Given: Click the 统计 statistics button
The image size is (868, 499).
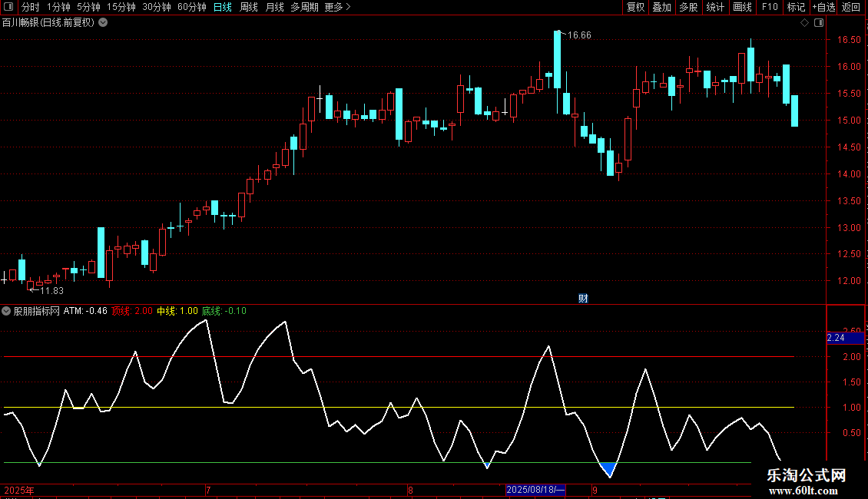Looking at the screenshot, I should [x=714, y=7].
